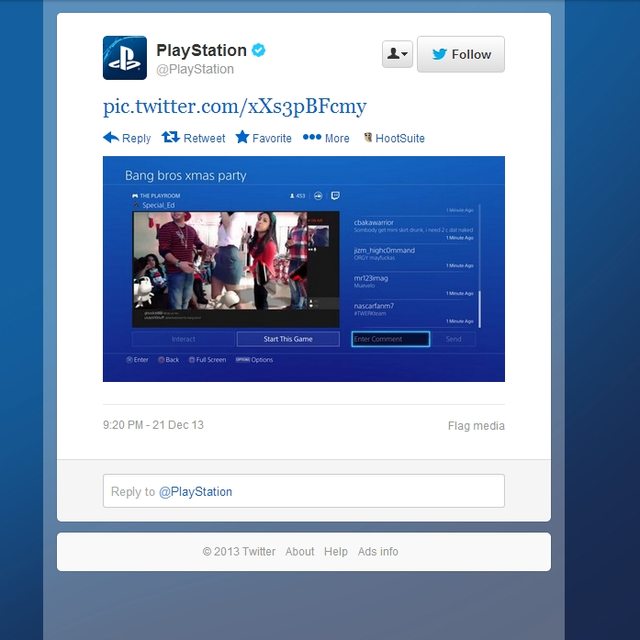Open the Help footer link
Image resolution: width=640 pixels, height=640 pixels.
(336, 551)
